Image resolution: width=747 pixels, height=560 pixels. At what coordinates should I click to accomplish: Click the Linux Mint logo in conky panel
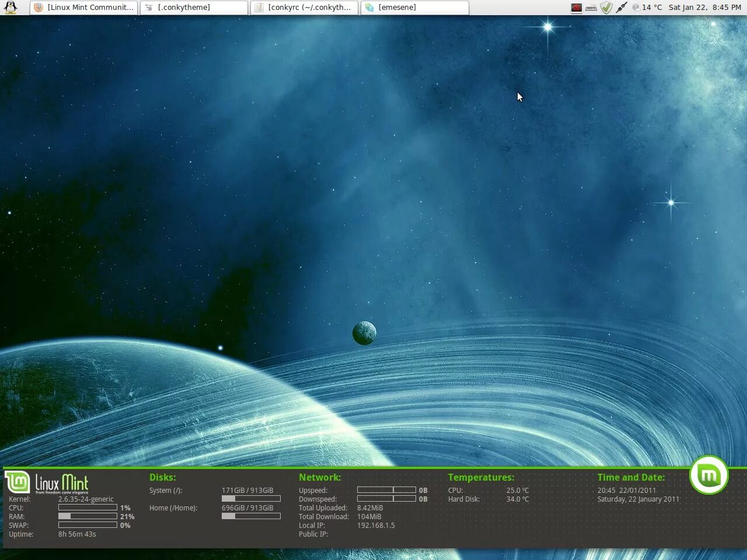[47, 483]
